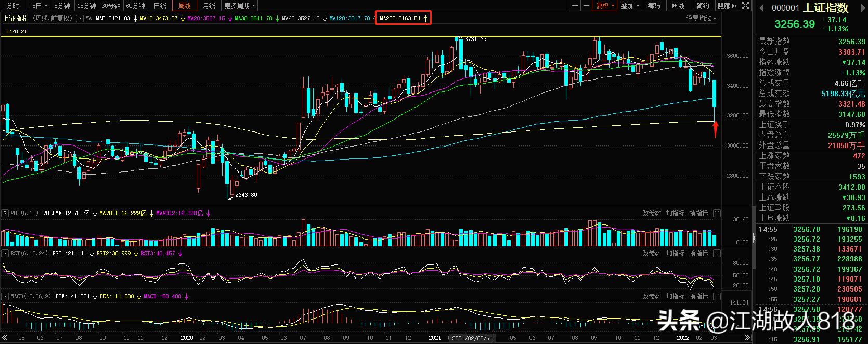Open the 复权 dropdown

click(x=605, y=6)
